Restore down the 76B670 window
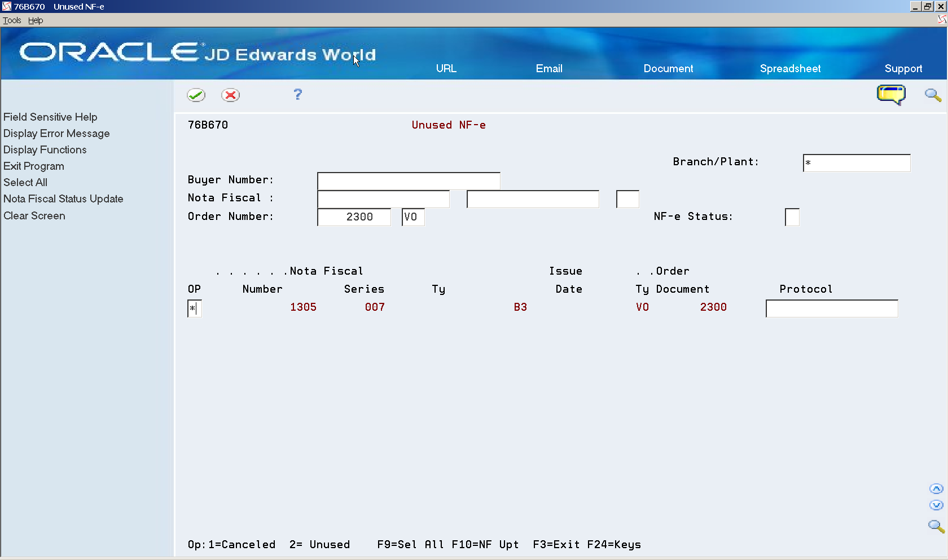 tap(928, 6)
